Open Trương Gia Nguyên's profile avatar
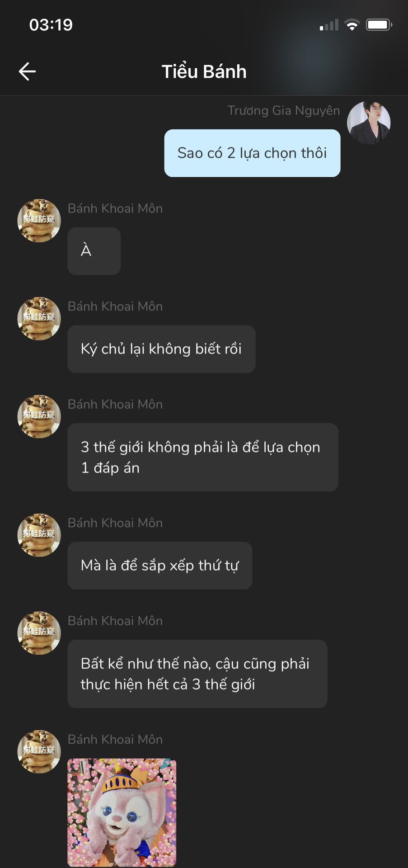This screenshot has width=408, height=868. pyautogui.click(x=369, y=123)
